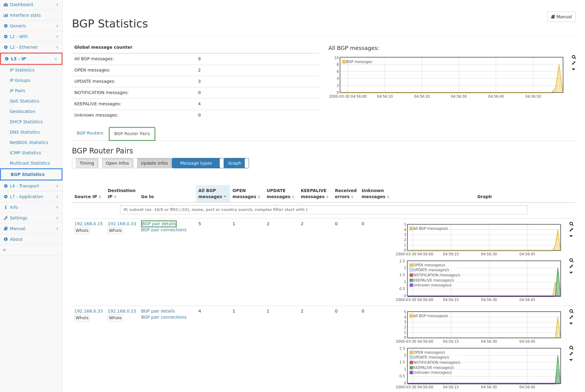Open dropdown caret beside top BGP graph
Image resolution: width=585 pixels, height=392 pixels.
573,69
